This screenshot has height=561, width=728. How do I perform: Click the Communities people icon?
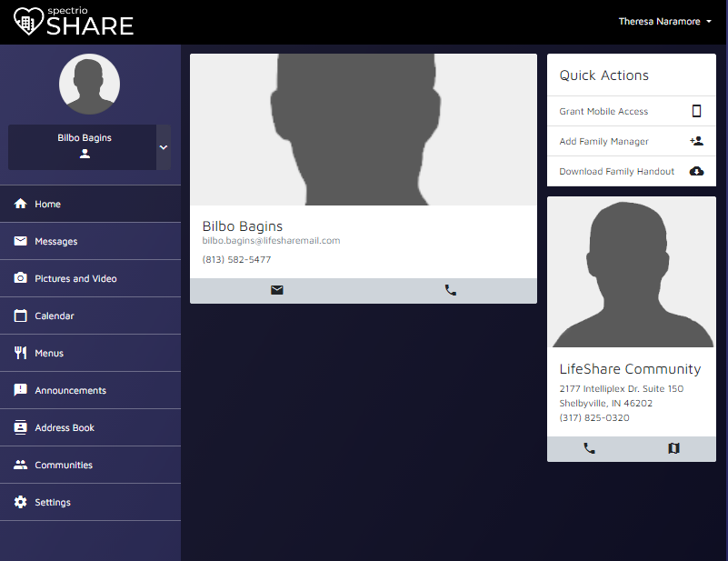20,465
